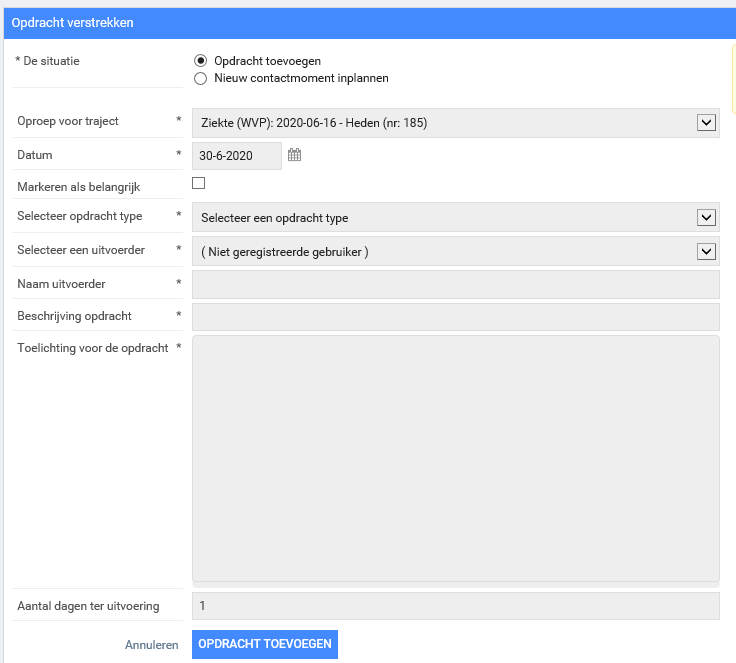The image size is (736, 663).
Task: Click into the 'Naam uitvoerder' text field
Action: [x=455, y=285]
